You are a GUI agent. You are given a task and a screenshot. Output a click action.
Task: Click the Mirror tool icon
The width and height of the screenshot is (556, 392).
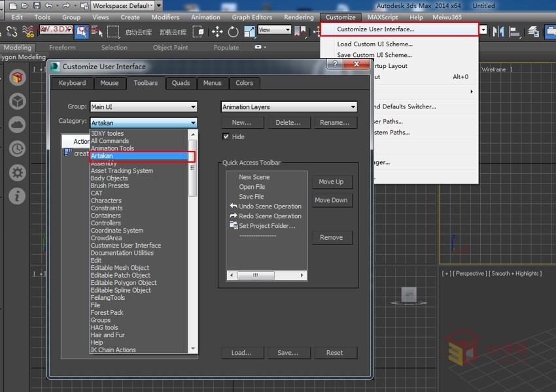pos(498,31)
